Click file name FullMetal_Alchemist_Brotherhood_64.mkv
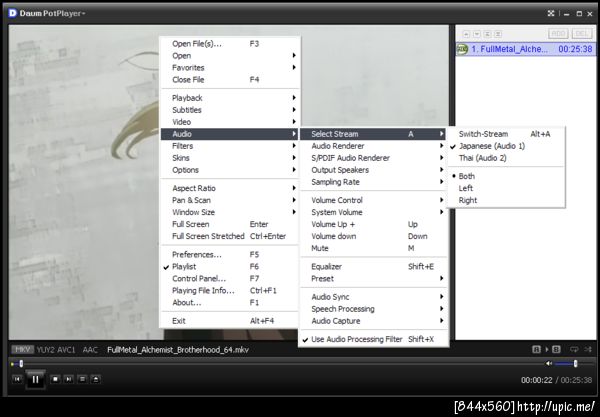 click(x=178, y=350)
